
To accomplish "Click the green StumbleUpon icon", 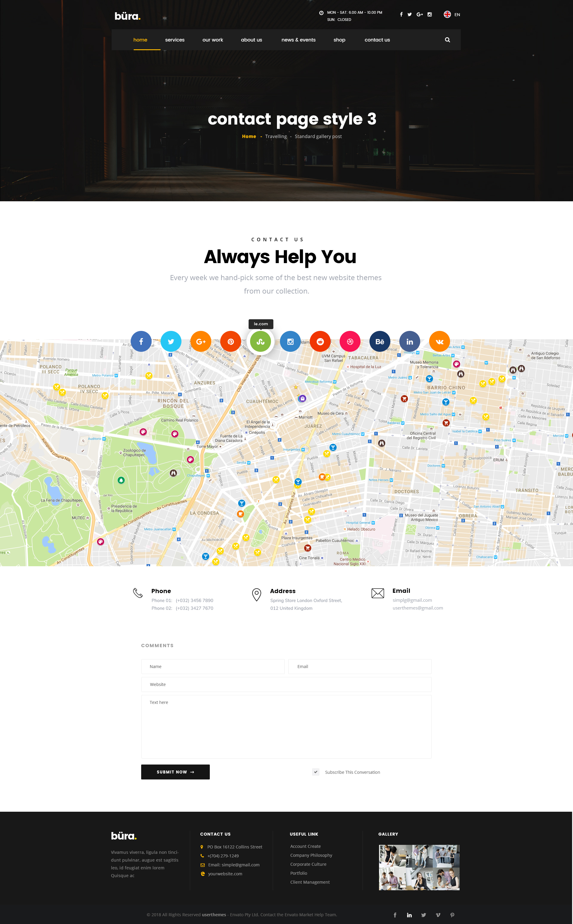I will pos(260,342).
